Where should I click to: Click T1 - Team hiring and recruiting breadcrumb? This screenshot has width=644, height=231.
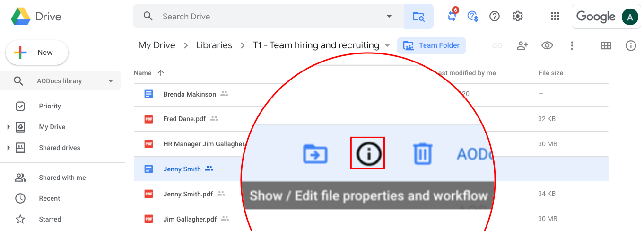pyautogui.click(x=316, y=45)
